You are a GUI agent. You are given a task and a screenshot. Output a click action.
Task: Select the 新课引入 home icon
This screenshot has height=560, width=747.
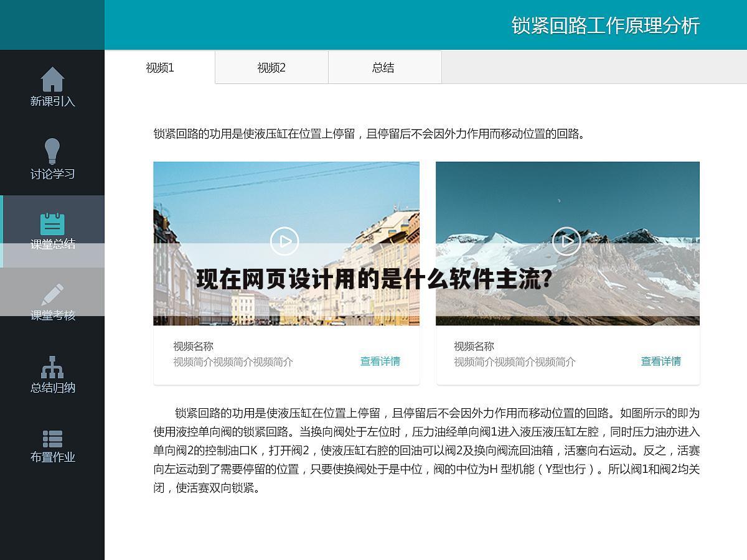pyautogui.click(x=53, y=80)
